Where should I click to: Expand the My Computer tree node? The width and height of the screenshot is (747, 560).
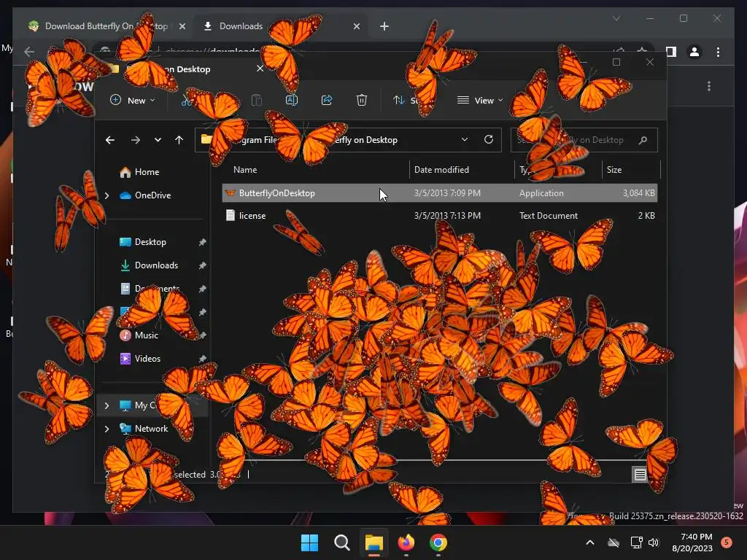(x=107, y=405)
